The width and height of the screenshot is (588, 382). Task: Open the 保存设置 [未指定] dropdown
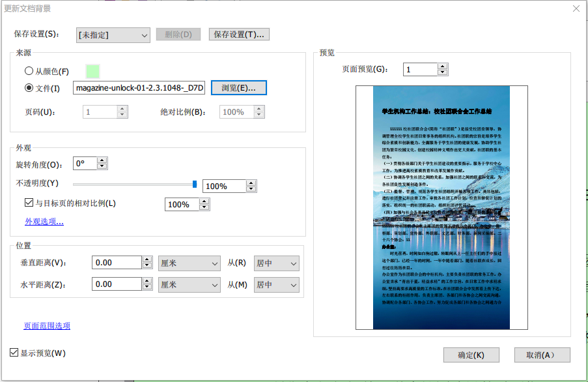(x=113, y=34)
